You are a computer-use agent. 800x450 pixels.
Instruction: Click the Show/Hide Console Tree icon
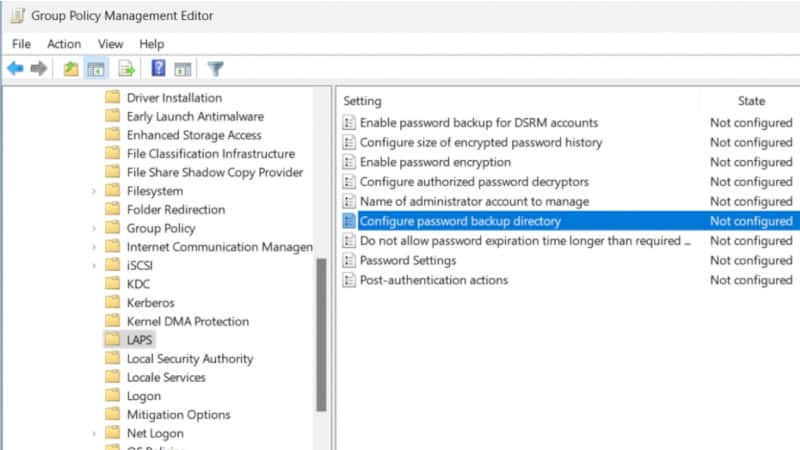click(96, 68)
